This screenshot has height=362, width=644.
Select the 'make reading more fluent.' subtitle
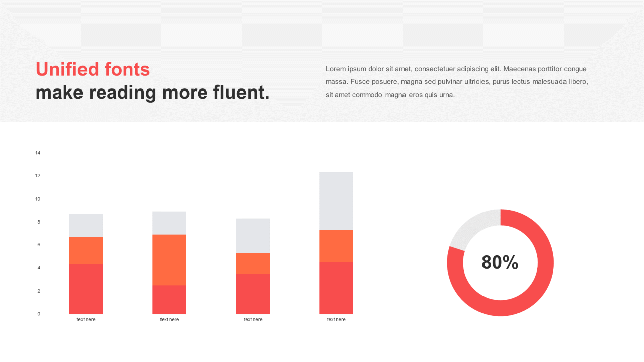(x=152, y=93)
